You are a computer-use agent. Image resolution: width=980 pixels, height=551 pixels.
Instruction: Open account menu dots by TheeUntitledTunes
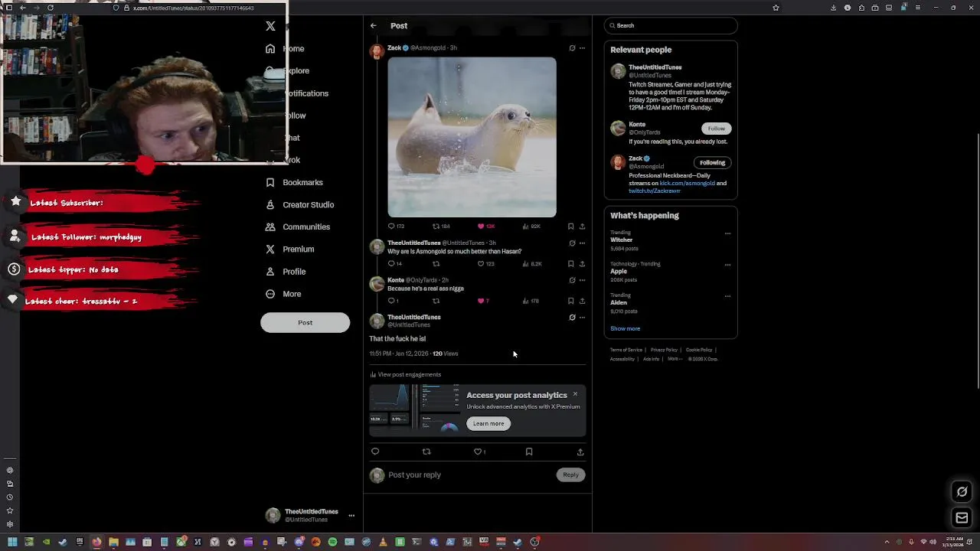[351, 516]
